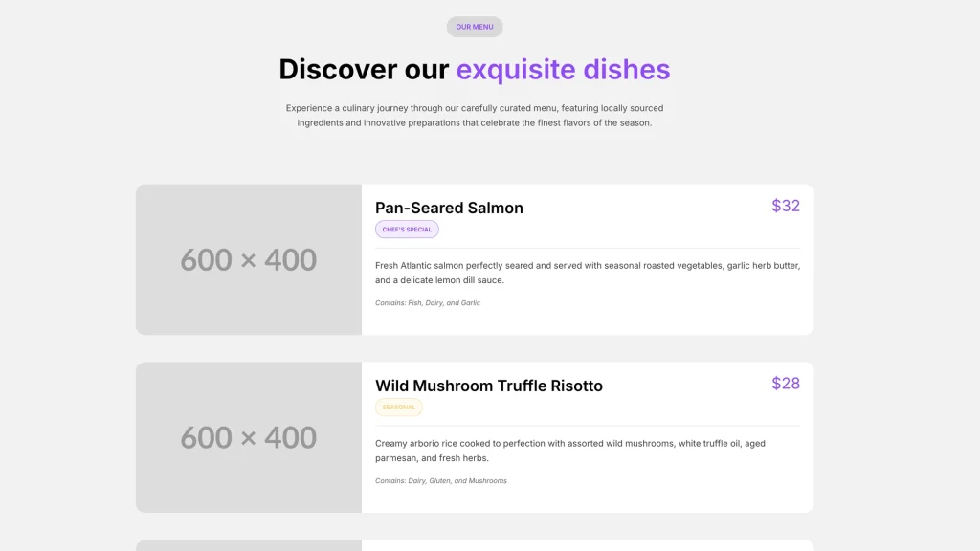Viewport: 980px width, 551px height.
Task: Select the Wild Mushroom Truffle Risotto title
Action: click(x=489, y=386)
